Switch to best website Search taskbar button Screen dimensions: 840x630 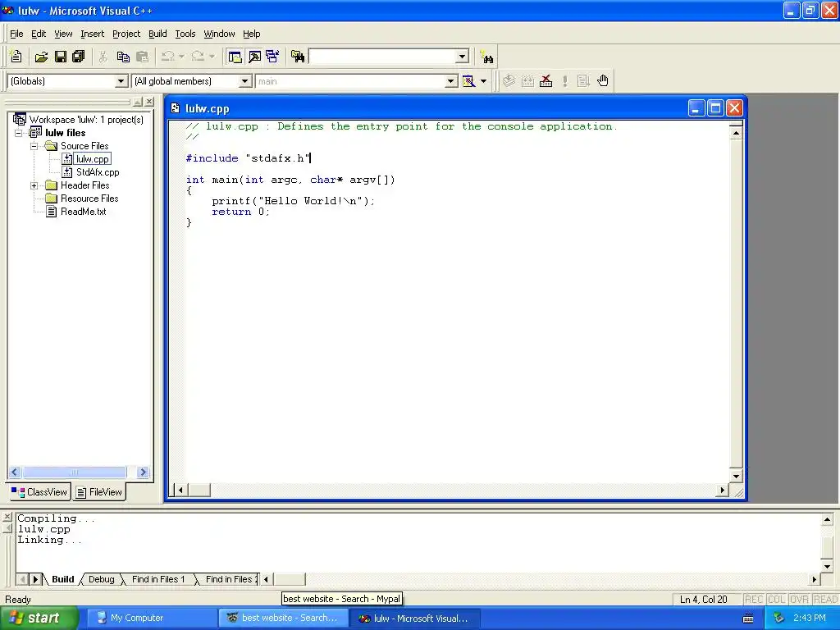[283, 618]
